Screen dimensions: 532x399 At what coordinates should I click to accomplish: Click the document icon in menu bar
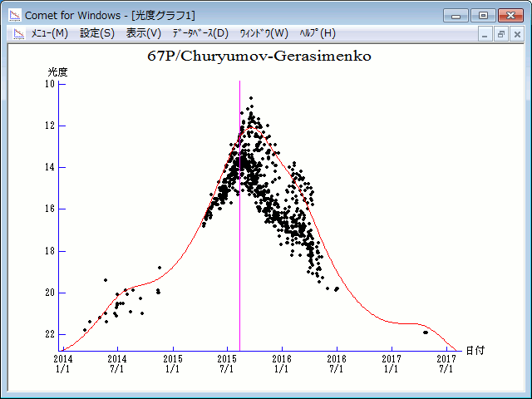[x=19, y=33]
